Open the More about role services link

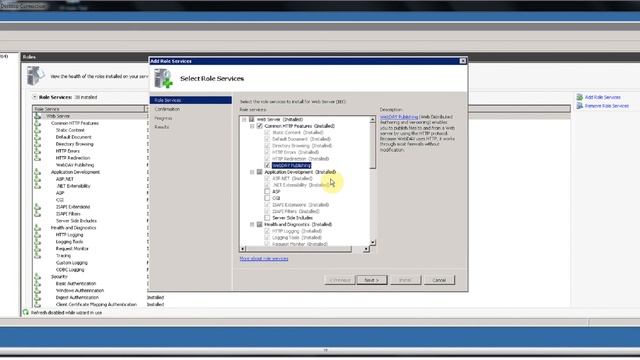(264, 259)
